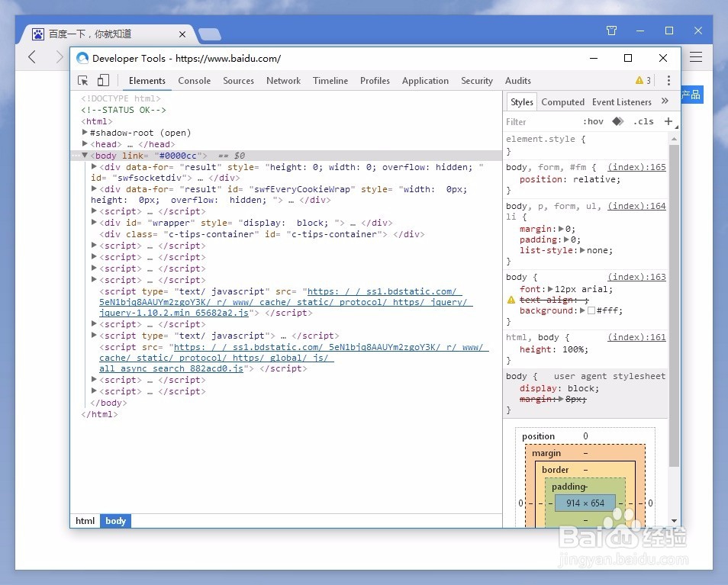Viewport: 728px width, 585px height.
Task: Open the Timeline tab
Action: click(330, 81)
